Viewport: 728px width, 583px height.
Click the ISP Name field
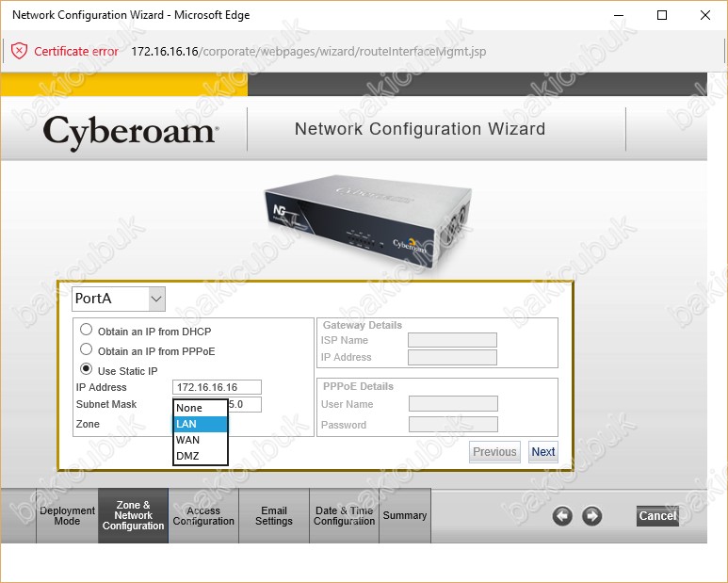pos(452,340)
